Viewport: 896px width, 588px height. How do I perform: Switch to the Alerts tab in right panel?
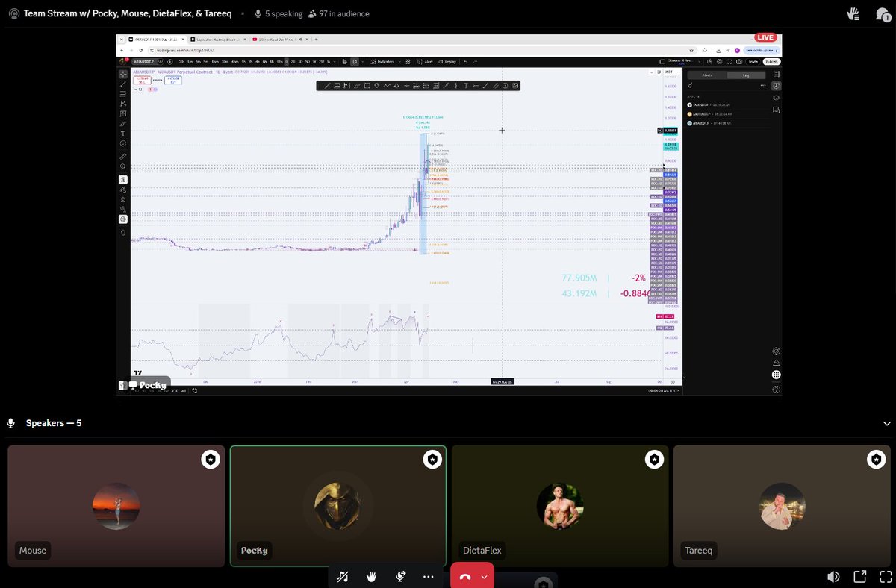click(x=707, y=75)
